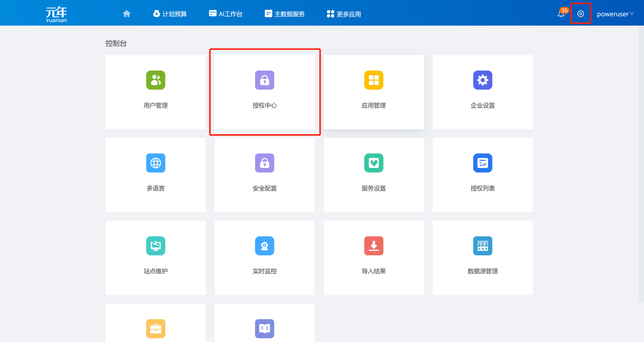Select 主数据服务 in top navigation
This screenshot has height=342, width=644.
coord(284,14)
